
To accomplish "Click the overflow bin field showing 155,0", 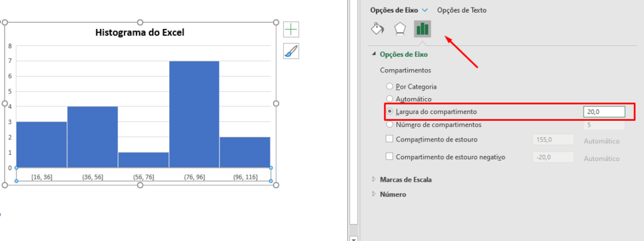I will (553, 140).
